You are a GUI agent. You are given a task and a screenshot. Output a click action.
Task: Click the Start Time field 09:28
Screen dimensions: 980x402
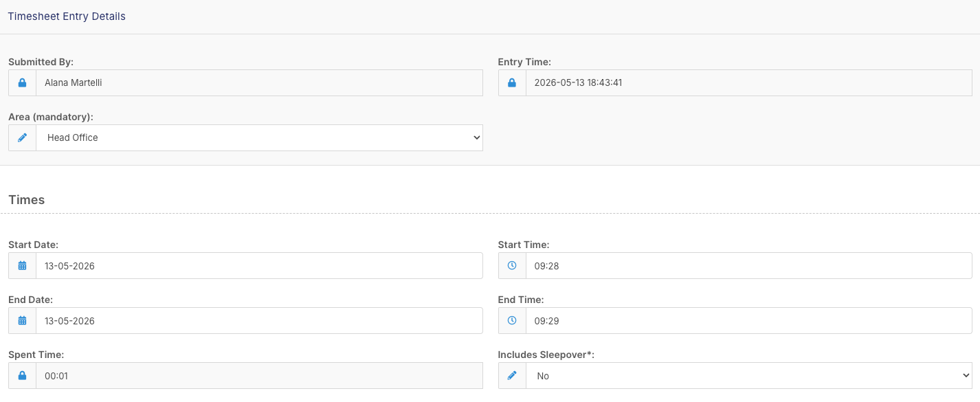(x=749, y=265)
